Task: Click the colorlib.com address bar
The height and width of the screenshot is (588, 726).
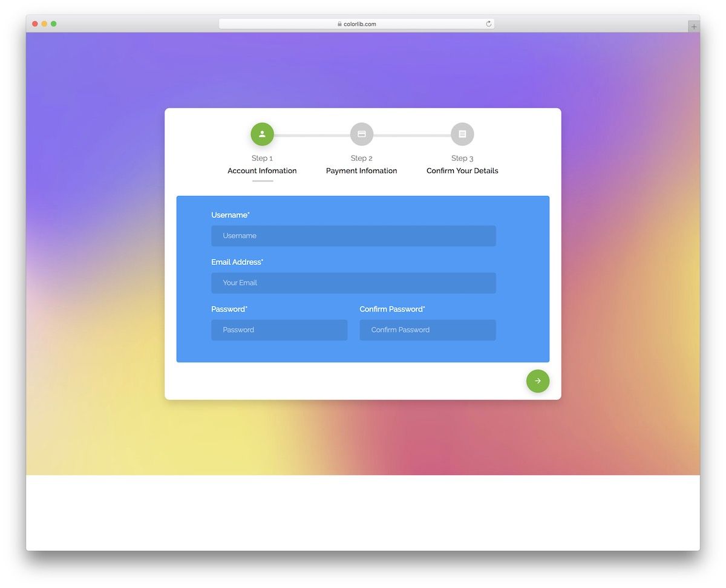Action: point(356,24)
